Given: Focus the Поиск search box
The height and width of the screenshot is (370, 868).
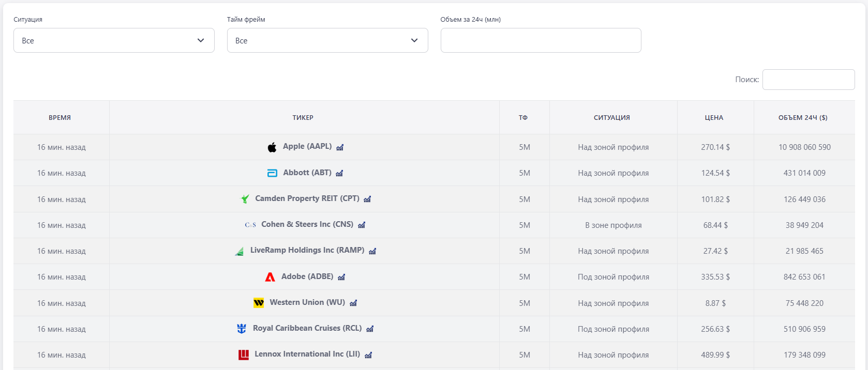Looking at the screenshot, I should (x=808, y=80).
